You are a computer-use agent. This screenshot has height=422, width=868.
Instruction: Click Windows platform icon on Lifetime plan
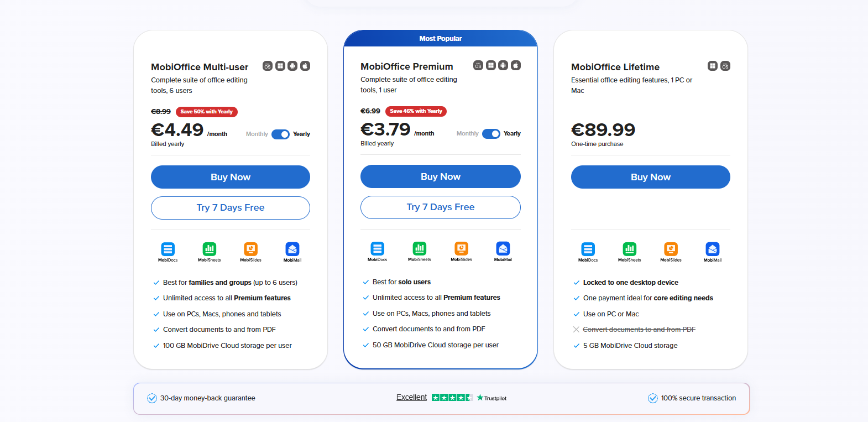(713, 66)
